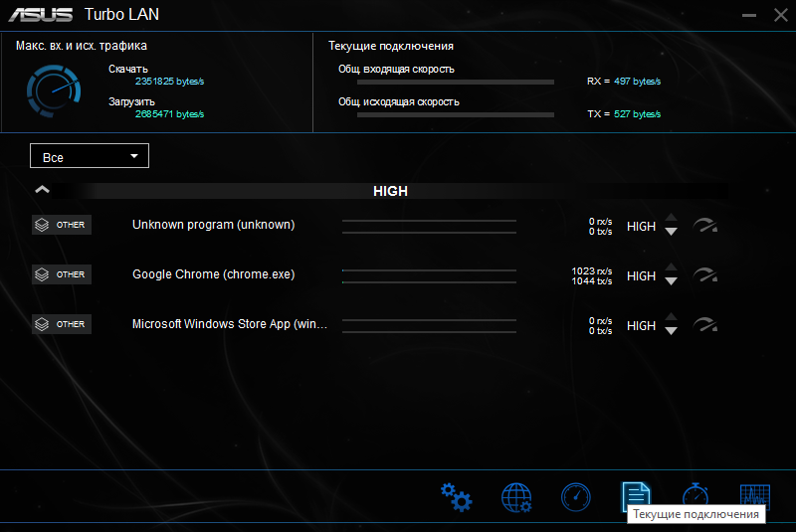The width and height of the screenshot is (796, 532).
Task: Raise priority arrow for Google Chrome
Action: click(671, 267)
